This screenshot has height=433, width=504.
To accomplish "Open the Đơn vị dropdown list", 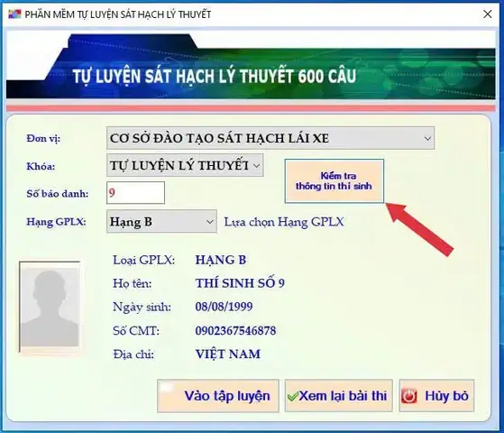I will click(270, 138).
